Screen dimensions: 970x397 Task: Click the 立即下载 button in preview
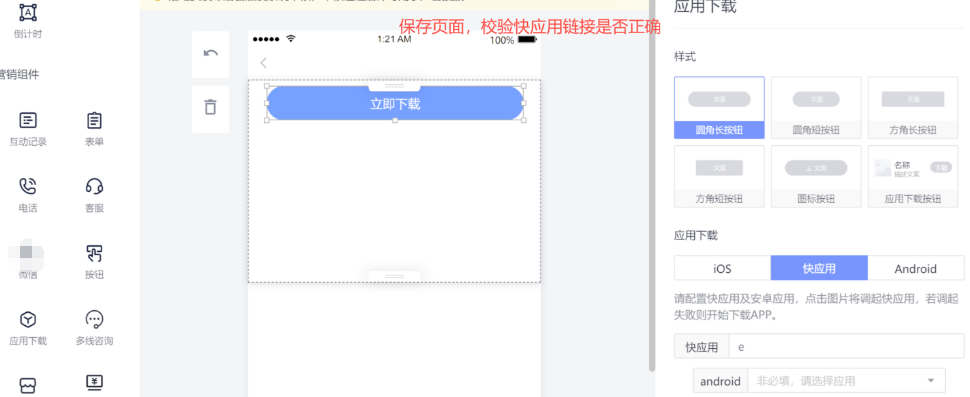tap(395, 103)
